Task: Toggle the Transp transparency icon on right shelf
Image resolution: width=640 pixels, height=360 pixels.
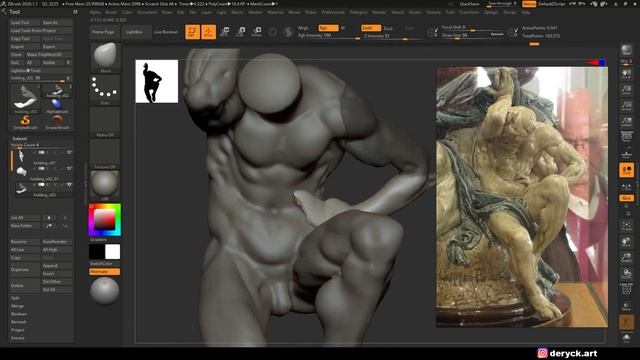Action: click(626, 306)
